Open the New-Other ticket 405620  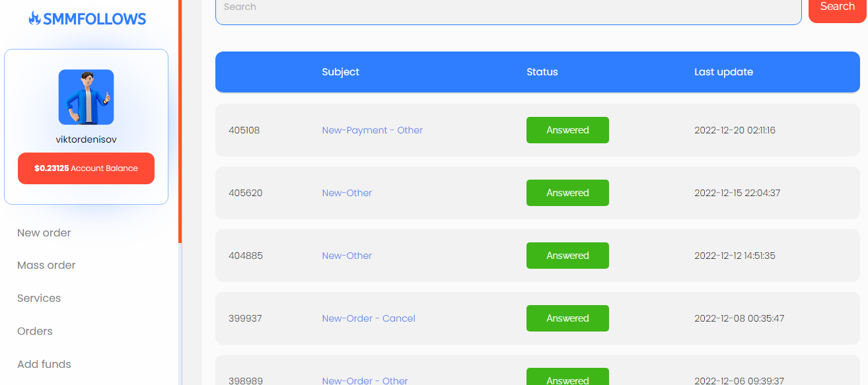(347, 193)
